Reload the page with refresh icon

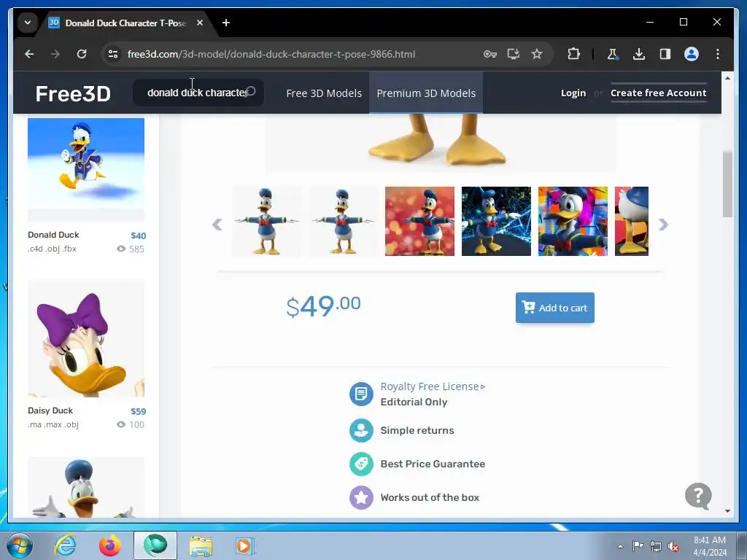[x=82, y=54]
